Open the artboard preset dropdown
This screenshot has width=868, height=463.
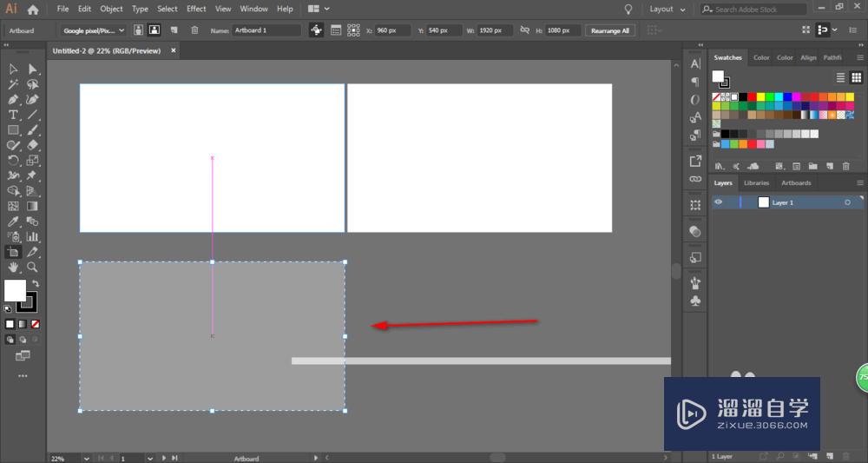[93, 30]
